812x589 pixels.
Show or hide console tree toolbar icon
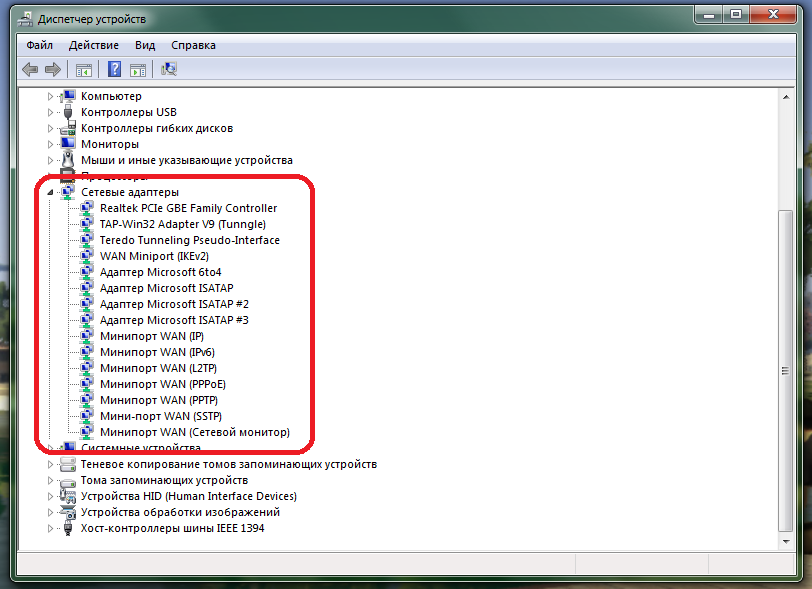point(83,69)
